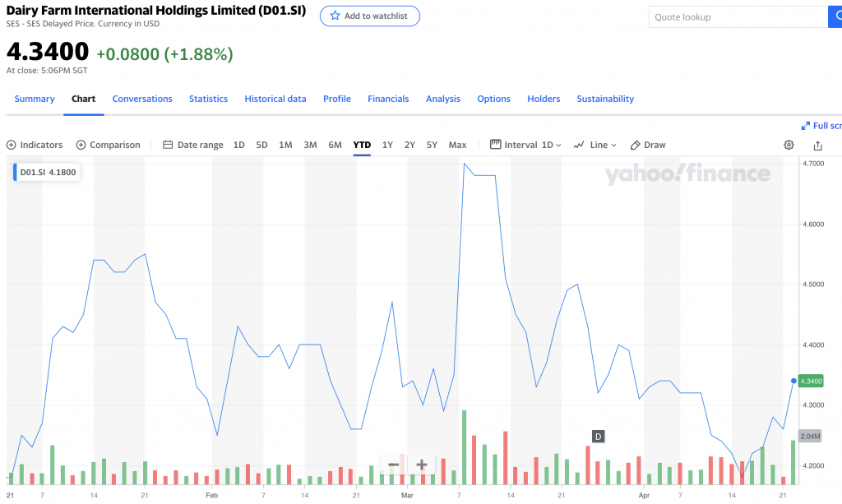Switch to 5D time range

261,145
